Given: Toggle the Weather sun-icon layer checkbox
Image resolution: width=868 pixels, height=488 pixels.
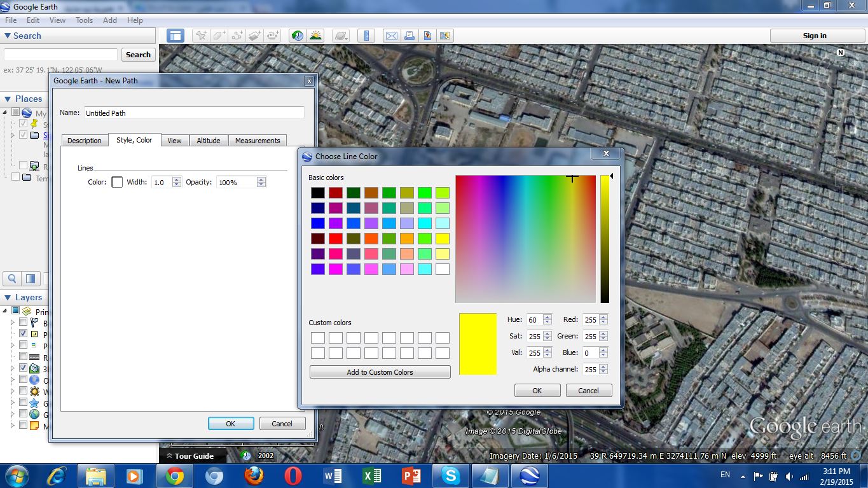Looking at the screenshot, I should point(23,391).
